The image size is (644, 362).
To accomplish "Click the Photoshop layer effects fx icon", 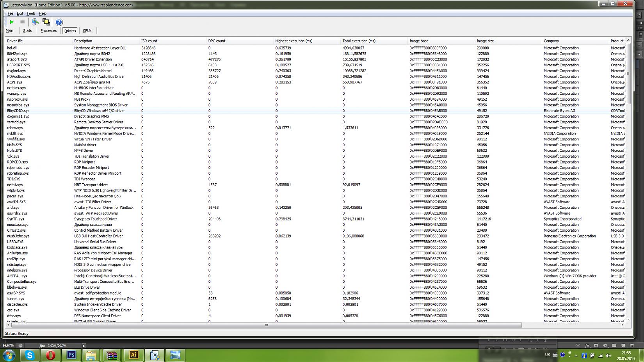I will pos(587,346).
